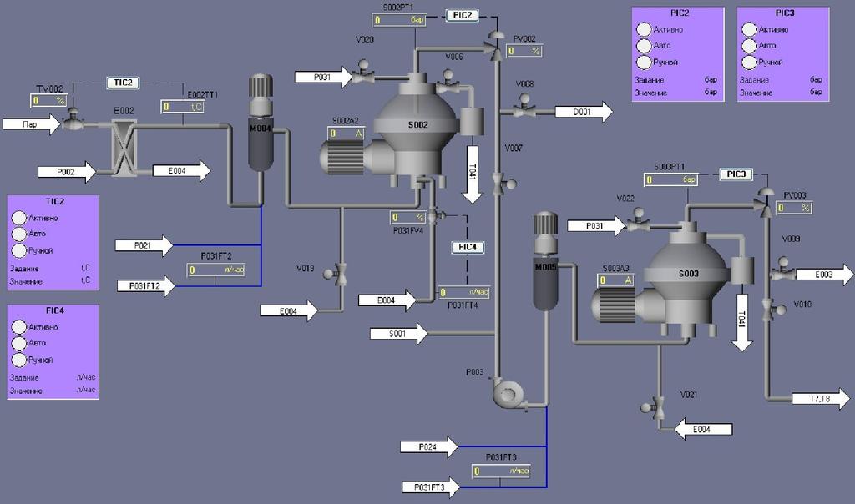Select Авто in TIC2 panel
This screenshot has width=855, height=504.
19,234
